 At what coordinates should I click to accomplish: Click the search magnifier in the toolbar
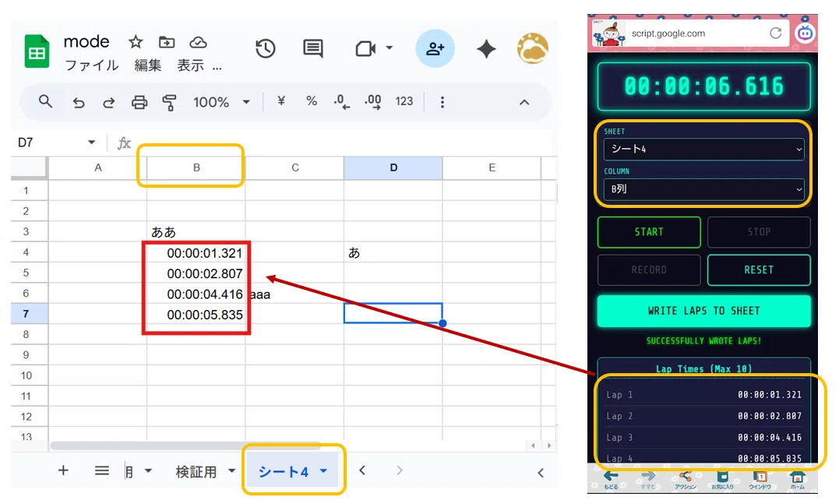tap(45, 101)
